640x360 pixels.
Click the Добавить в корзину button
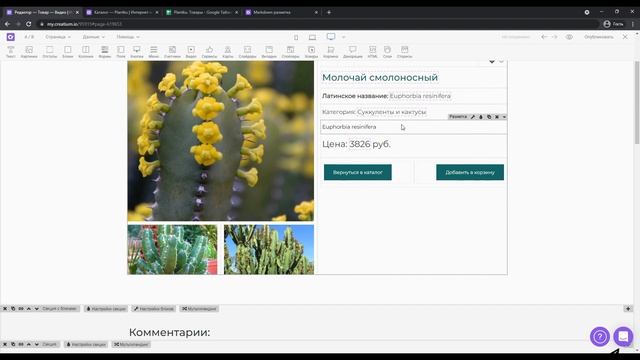pos(470,172)
